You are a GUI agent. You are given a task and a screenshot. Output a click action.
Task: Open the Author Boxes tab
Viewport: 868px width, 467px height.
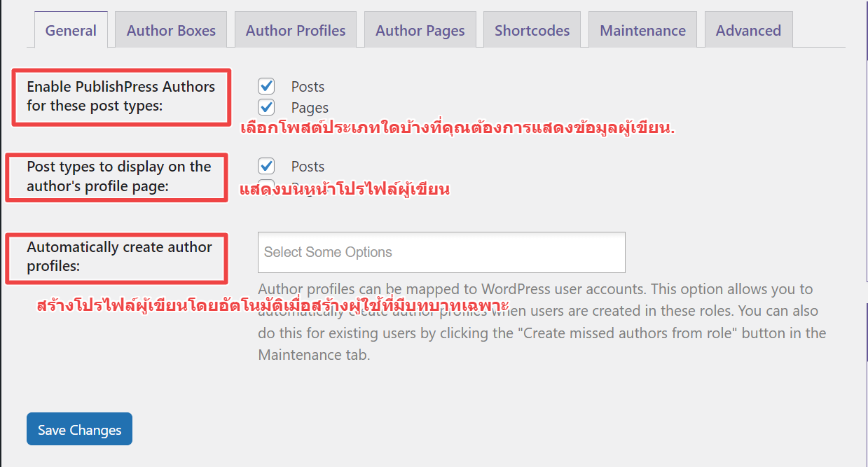coord(171,30)
